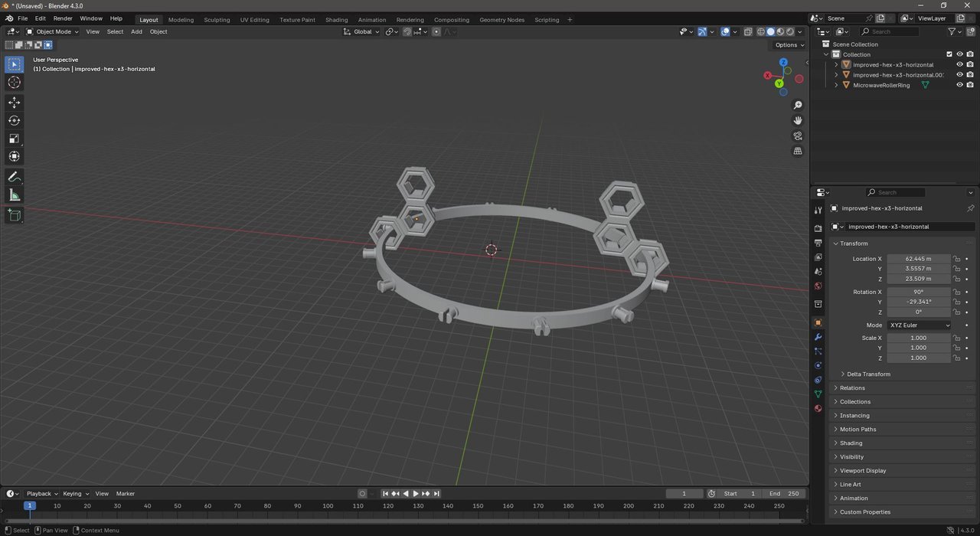The image size is (980, 536).
Task: Switch to the Geometry Nodes workspace tab
Action: 501,20
